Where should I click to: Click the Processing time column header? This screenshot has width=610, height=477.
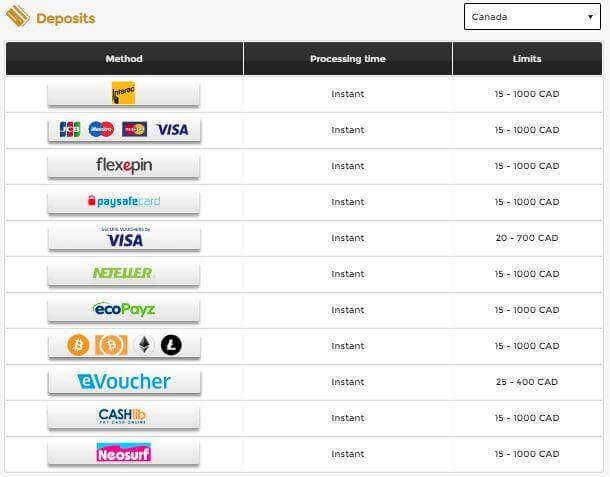coord(348,59)
